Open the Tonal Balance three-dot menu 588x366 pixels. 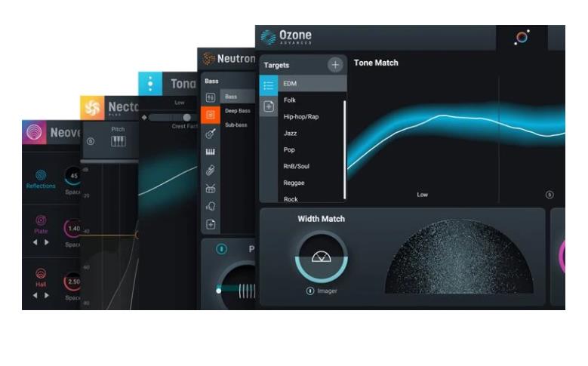pos(150,84)
